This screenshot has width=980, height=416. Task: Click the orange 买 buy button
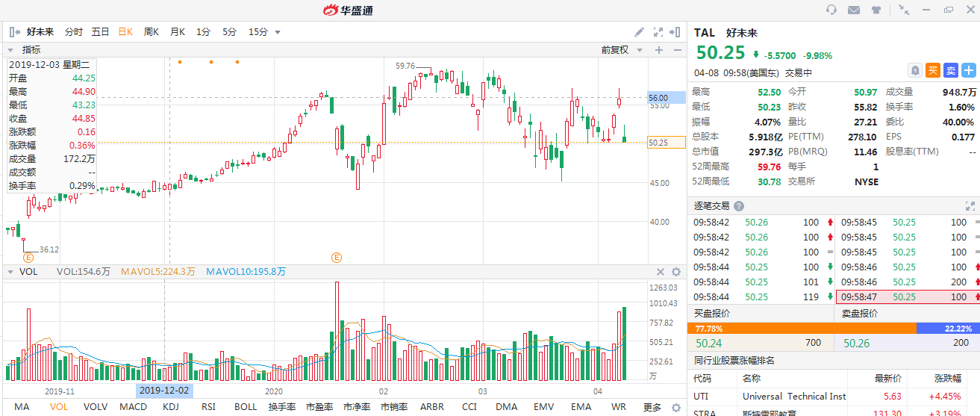tap(933, 70)
